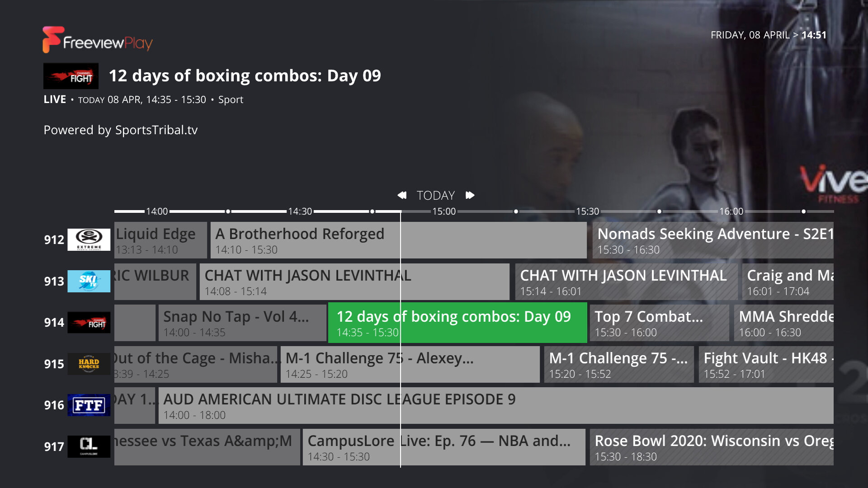Click the TODAY day label
This screenshot has height=488, width=868.
435,195
